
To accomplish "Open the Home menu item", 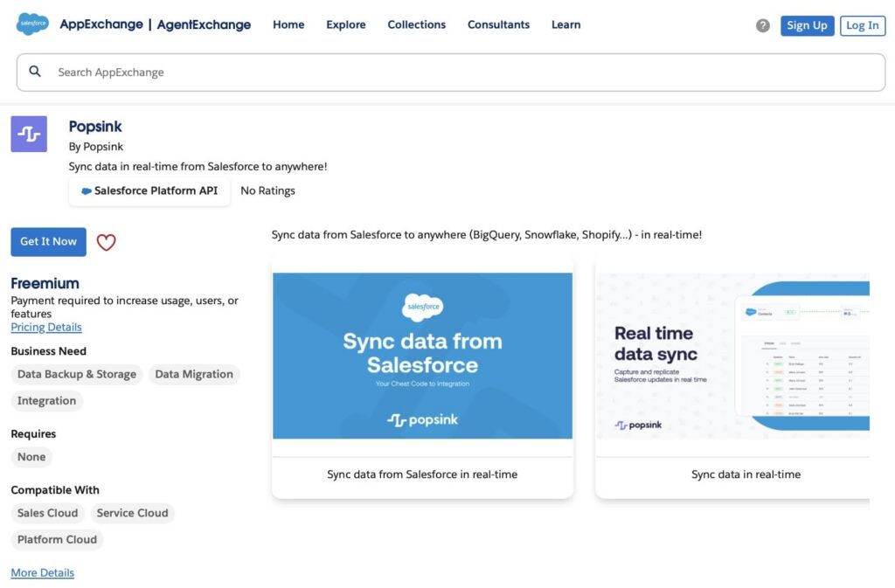I will pos(288,24).
